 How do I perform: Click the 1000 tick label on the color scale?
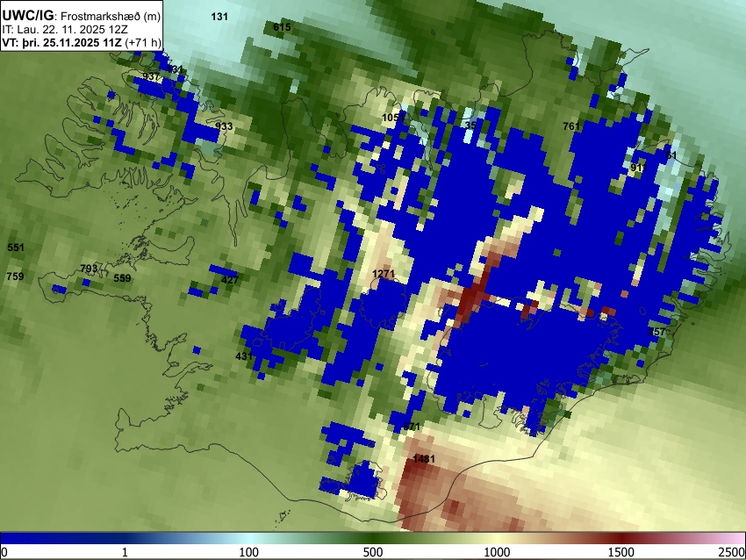(497, 552)
